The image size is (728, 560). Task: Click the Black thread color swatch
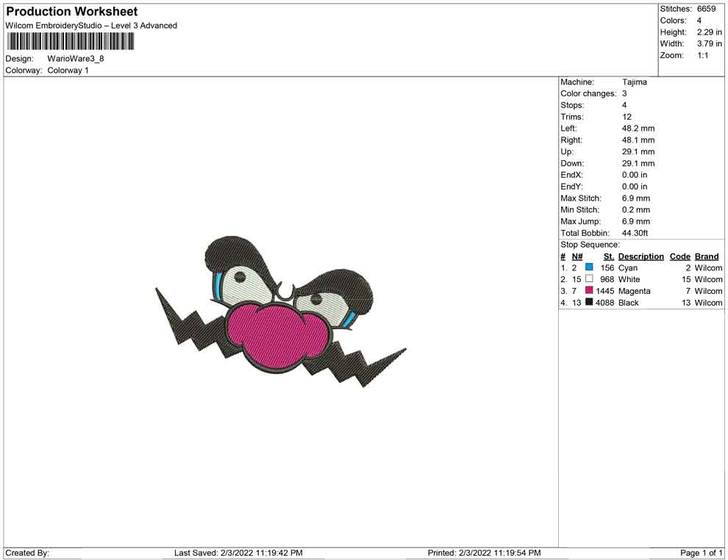point(589,302)
